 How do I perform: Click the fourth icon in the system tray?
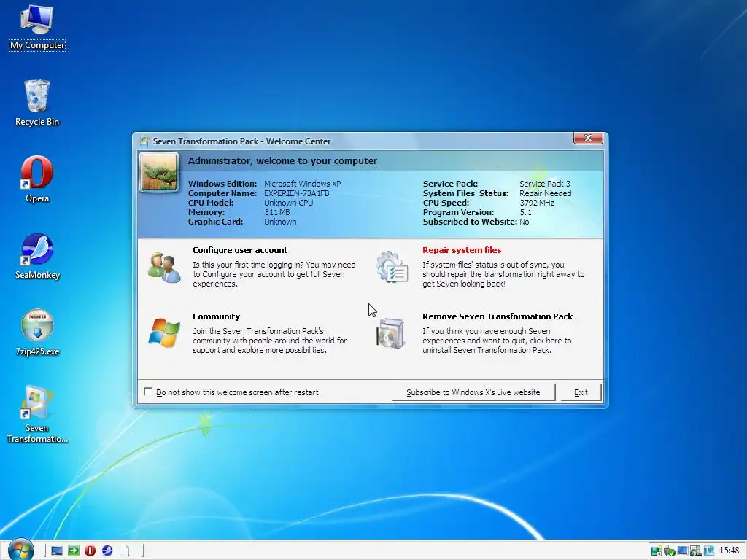695,551
